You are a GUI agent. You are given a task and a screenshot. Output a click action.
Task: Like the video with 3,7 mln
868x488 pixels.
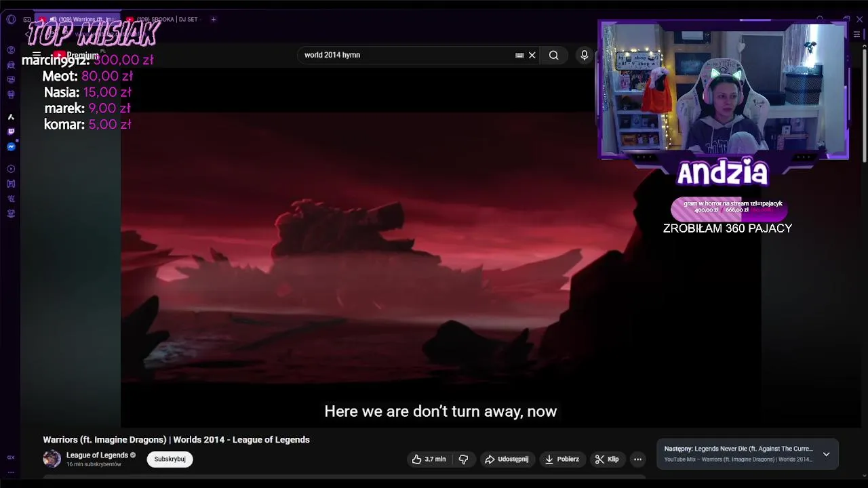(429, 459)
